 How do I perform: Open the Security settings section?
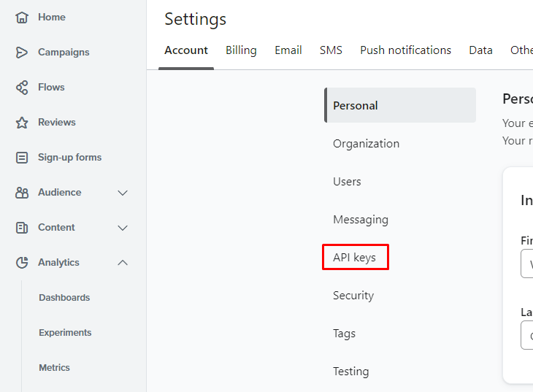[353, 296]
